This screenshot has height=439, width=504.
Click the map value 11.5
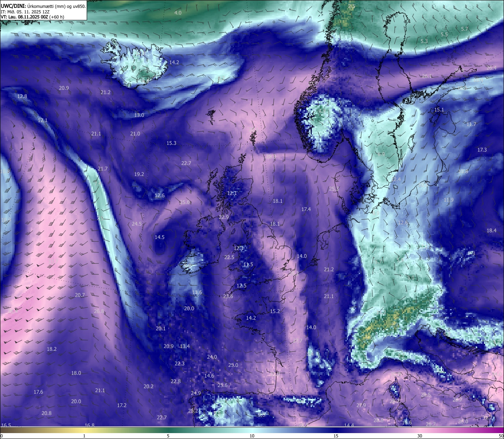[x=248, y=265]
